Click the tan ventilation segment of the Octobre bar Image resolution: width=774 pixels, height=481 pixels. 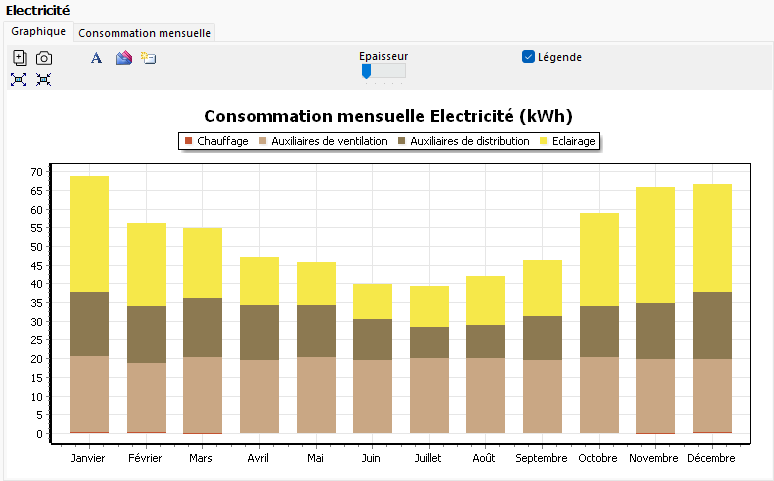[x=599, y=395]
